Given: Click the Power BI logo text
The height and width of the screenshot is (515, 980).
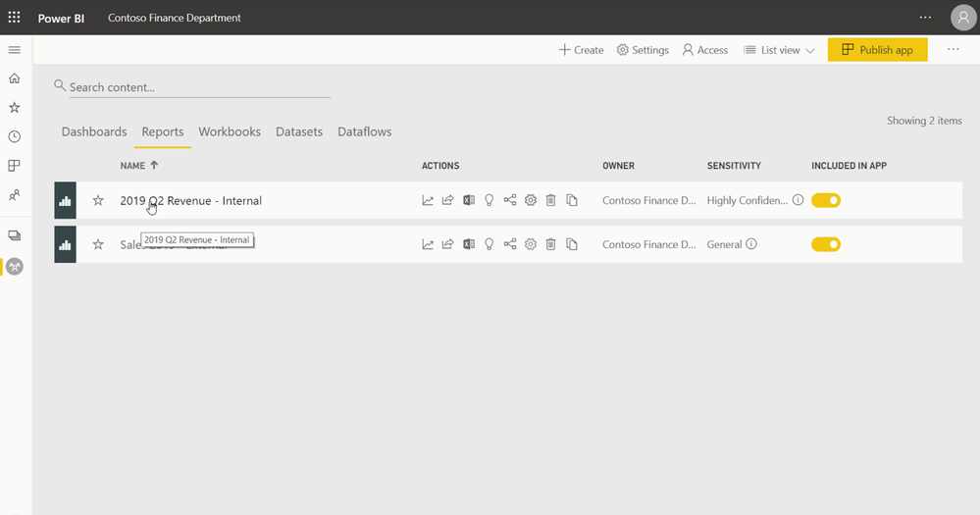Looking at the screenshot, I should pyautogui.click(x=61, y=18).
